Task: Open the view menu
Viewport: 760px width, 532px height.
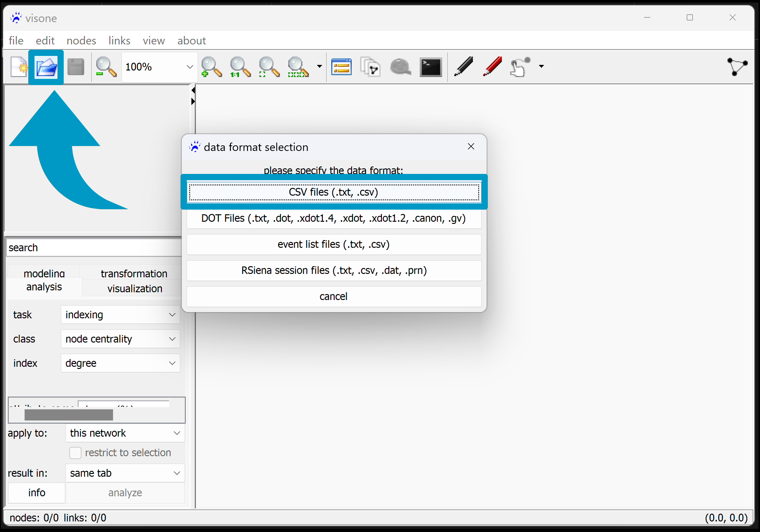Action: 154,40
